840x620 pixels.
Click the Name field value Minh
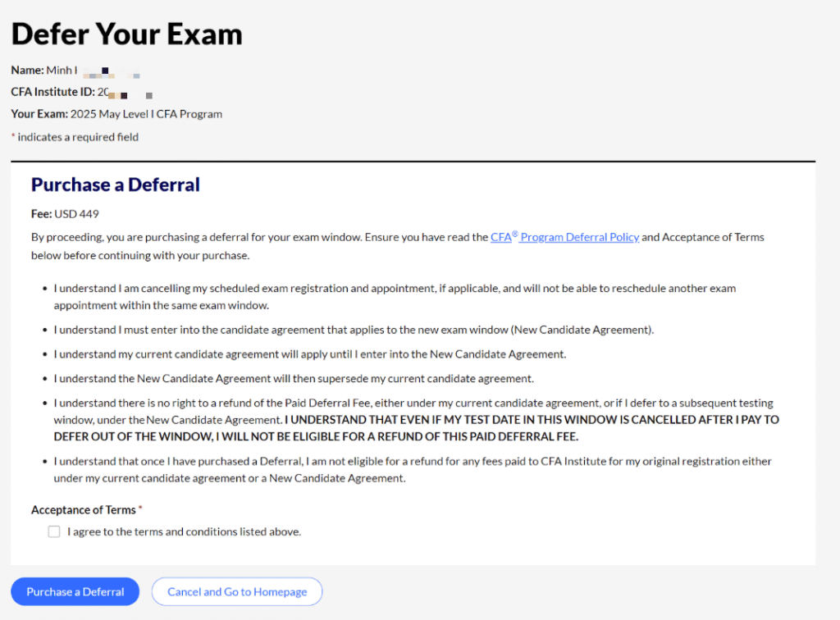click(x=59, y=71)
